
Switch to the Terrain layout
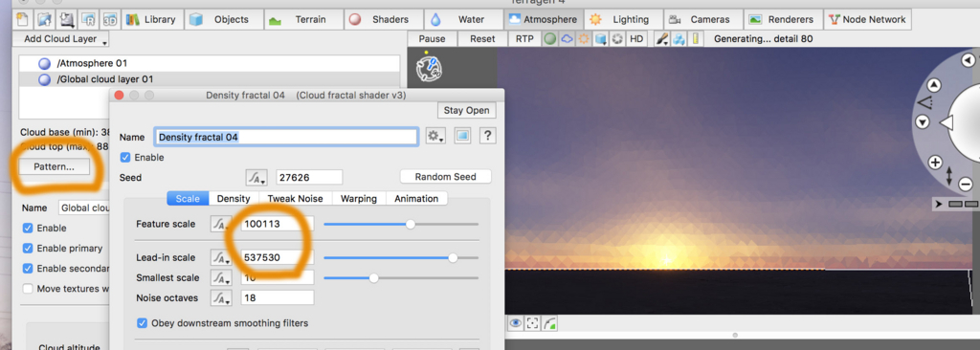click(x=302, y=19)
